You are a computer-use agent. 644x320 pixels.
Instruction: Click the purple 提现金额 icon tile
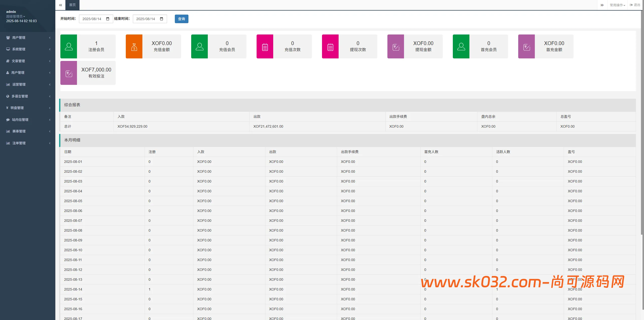[396, 47]
